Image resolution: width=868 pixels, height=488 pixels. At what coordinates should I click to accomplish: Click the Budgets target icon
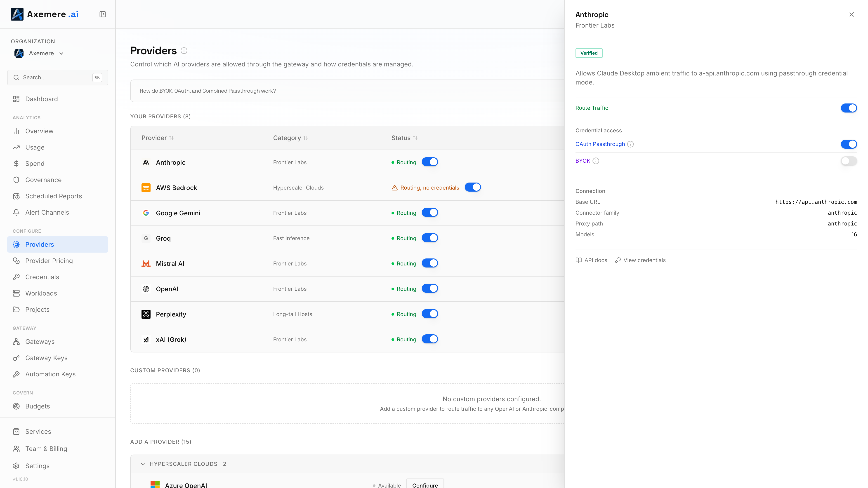coord(16,406)
